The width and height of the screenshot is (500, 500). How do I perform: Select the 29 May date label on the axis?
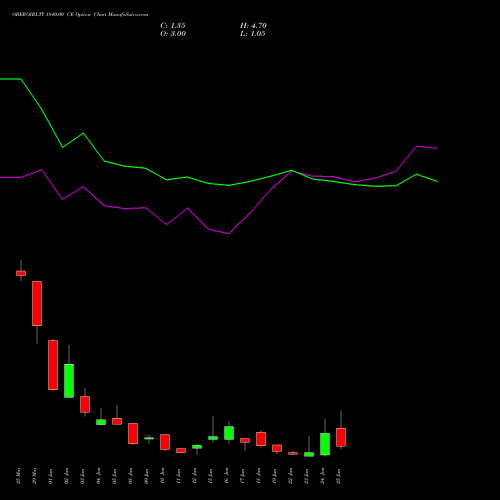[x=35, y=476]
